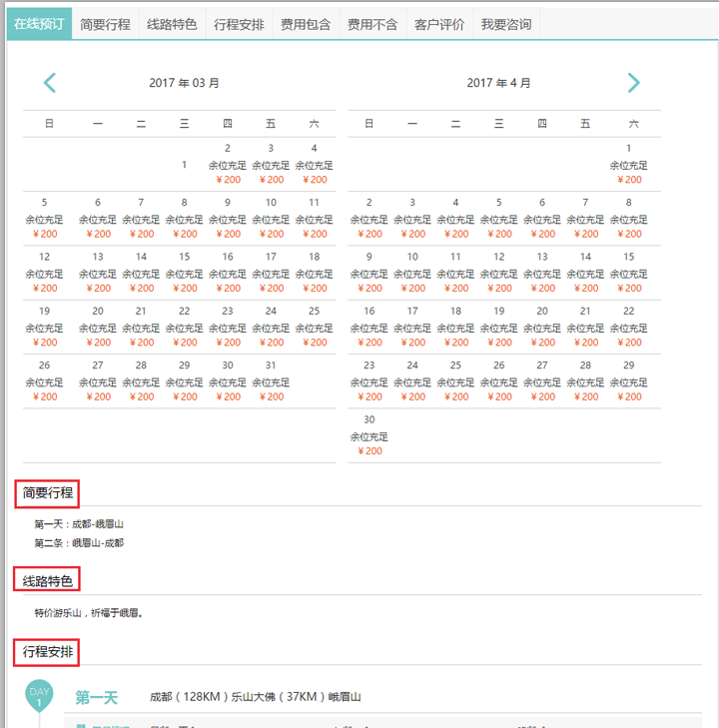Open the 在线预订 tab
The height and width of the screenshot is (728, 719).
[x=39, y=25]
